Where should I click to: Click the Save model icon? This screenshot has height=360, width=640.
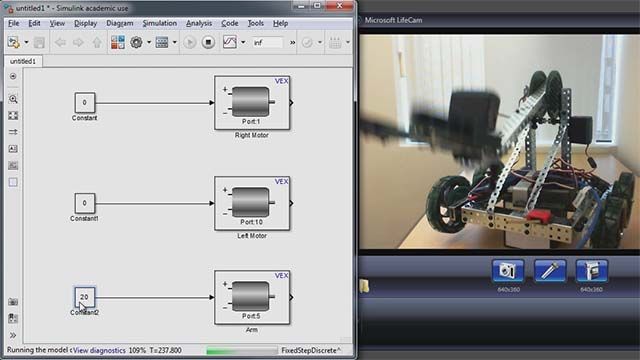pos(39,42)
